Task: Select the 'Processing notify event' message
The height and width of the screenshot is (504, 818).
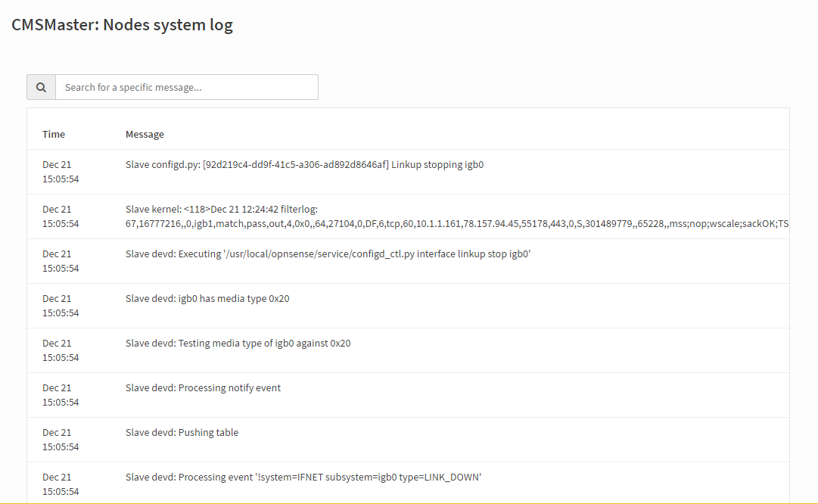Action: 203,387
